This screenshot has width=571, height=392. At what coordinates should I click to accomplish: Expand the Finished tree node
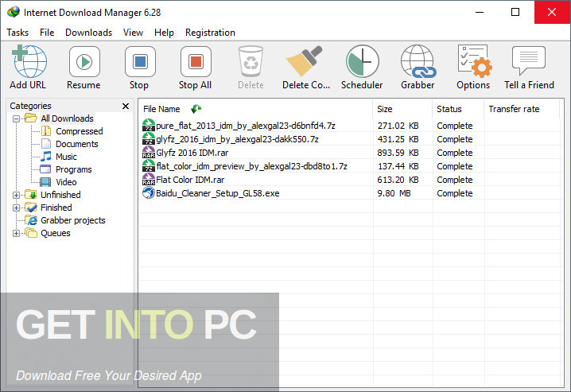pyautogui.click(x=16, y=208)
